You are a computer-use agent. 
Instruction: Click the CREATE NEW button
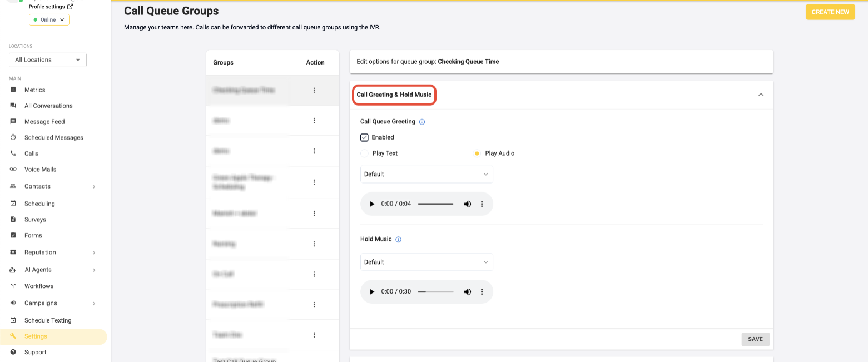click(x=830, y=12)
